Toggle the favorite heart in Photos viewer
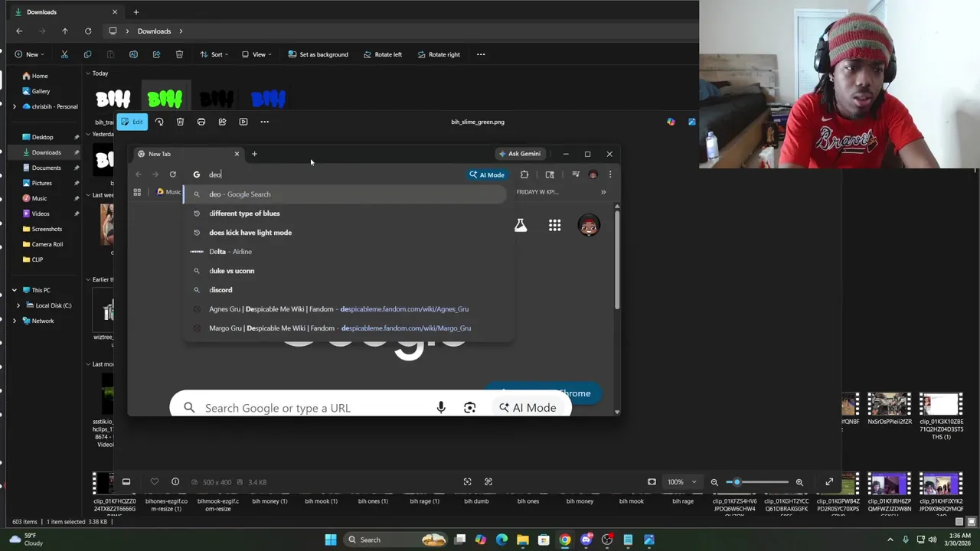The height and width of the screenshot is (551, 980). click(x=154, y=481)
